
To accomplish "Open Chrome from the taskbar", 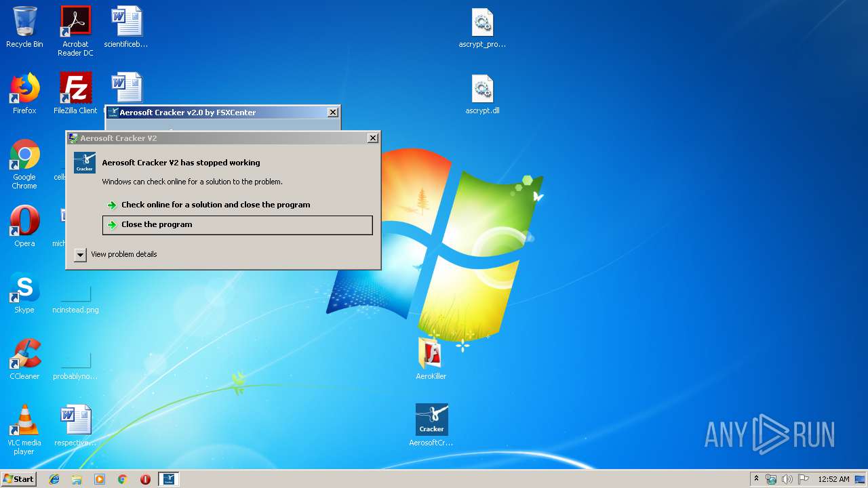I will click(122, 479).
